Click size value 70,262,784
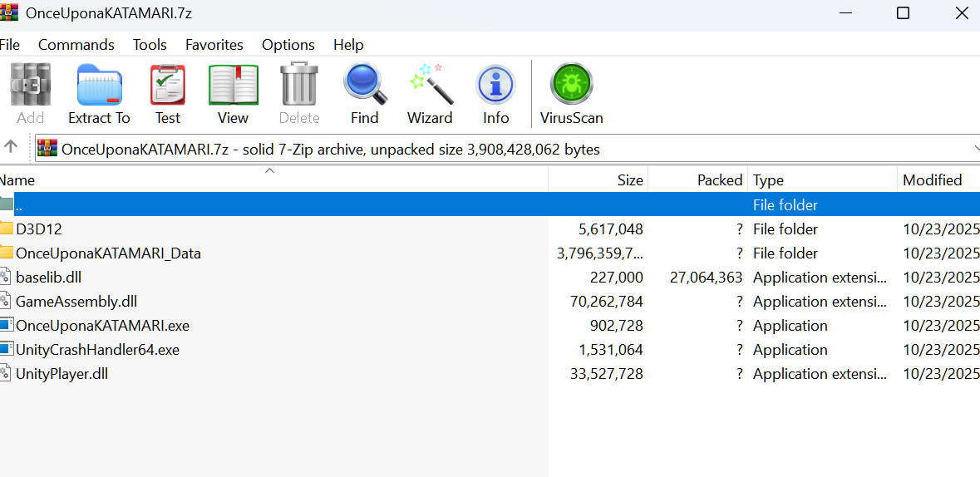 click(x=607, y=302)
